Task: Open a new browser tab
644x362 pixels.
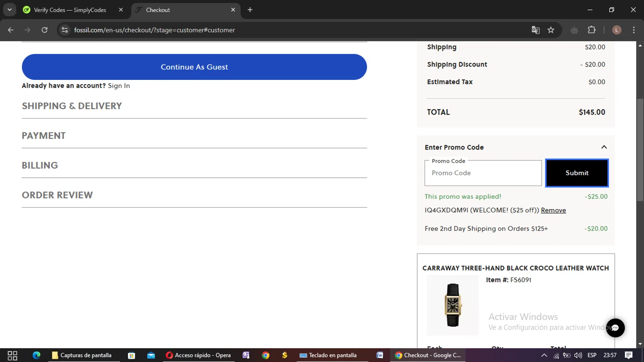Action: (250, 10)
